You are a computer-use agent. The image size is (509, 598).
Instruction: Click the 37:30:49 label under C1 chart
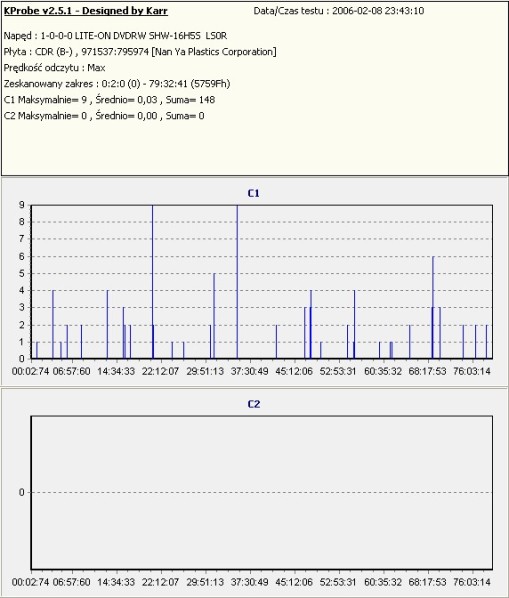click(249, 371)
